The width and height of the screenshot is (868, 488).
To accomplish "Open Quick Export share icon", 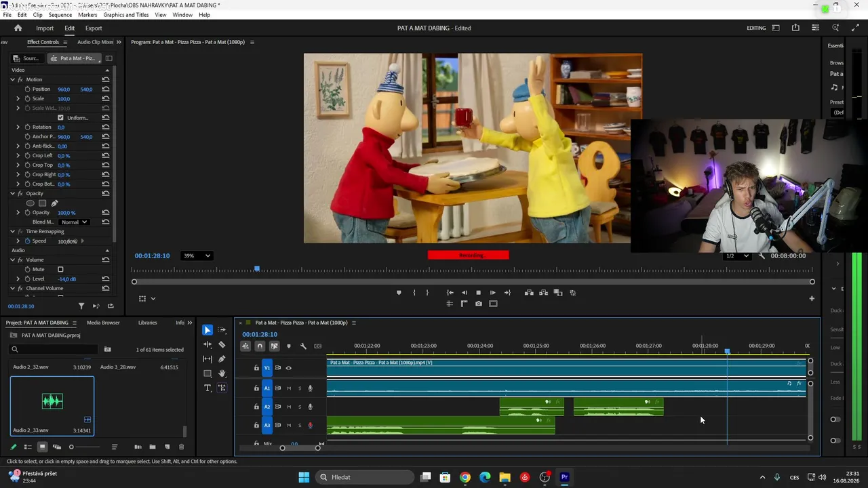I will pos(795,28).
